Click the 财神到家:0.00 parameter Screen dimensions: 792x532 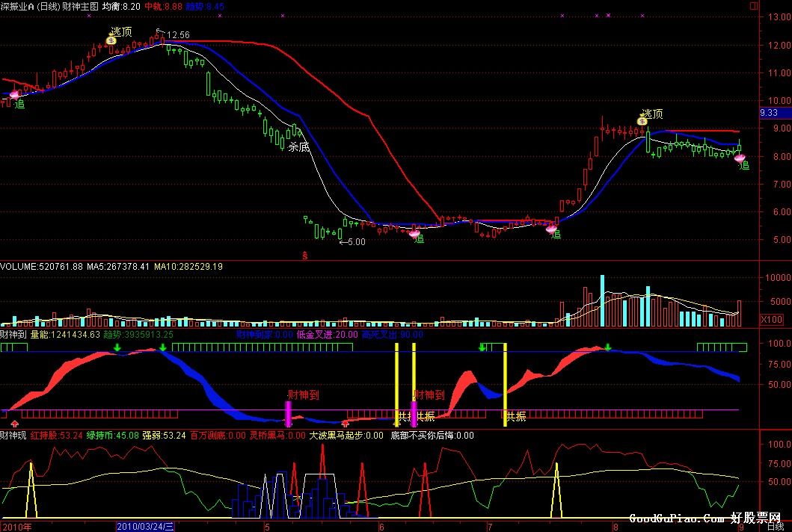pyautogui.click(x=265, y=334)
